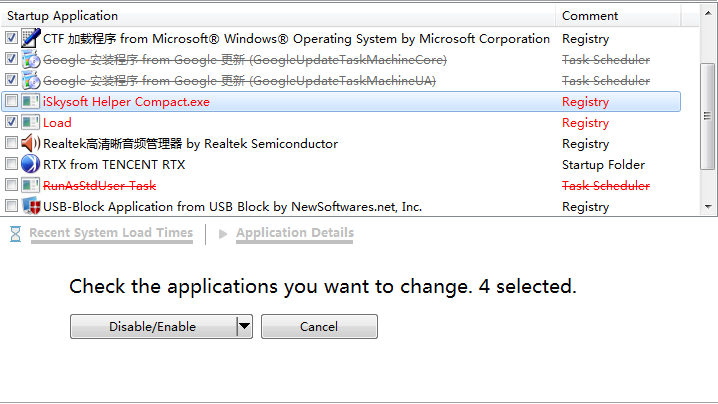Click the CTF loader pen icon
Viewport: 718px width, 404px height.
[31, 38]
